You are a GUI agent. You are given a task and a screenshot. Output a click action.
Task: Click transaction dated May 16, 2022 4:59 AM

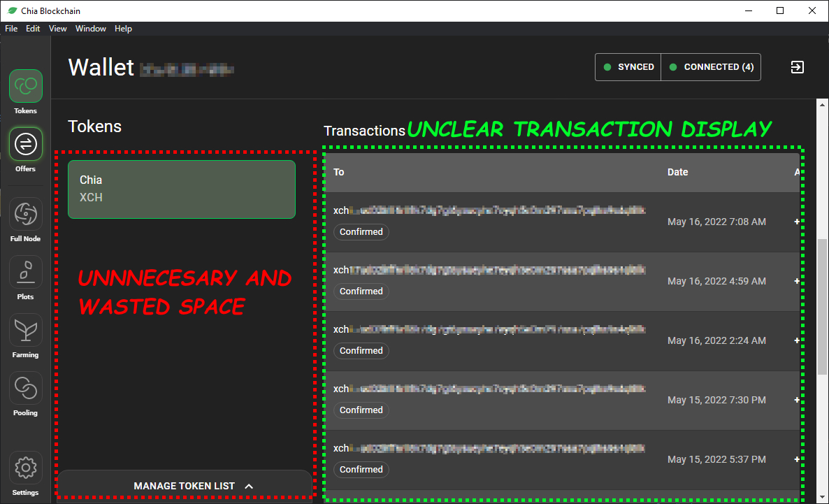(x=562, y=281)
